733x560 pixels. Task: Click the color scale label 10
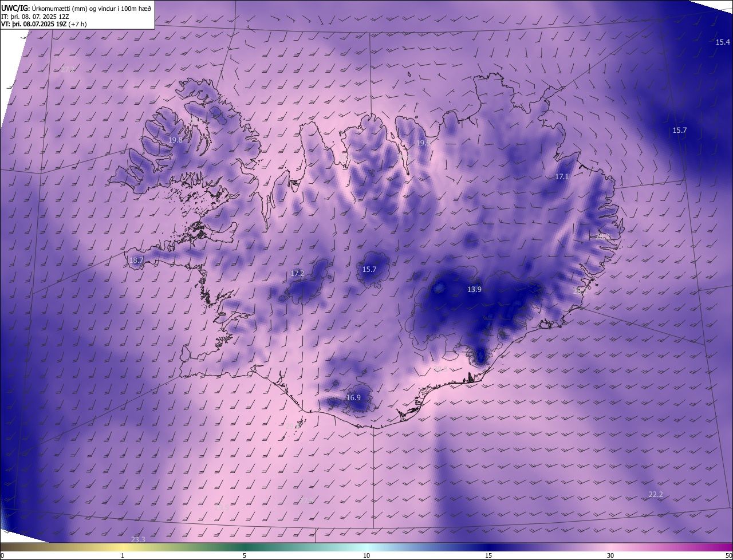(366, 555)
